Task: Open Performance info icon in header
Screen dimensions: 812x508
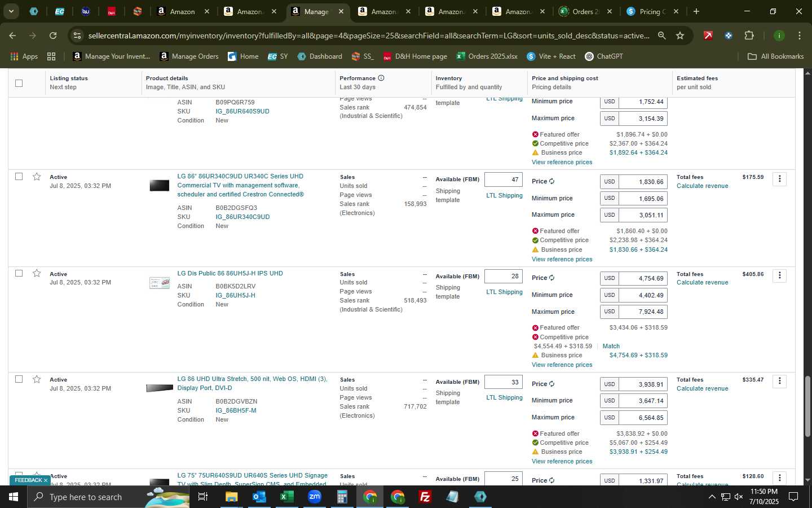Action: [x=381, y=78]
